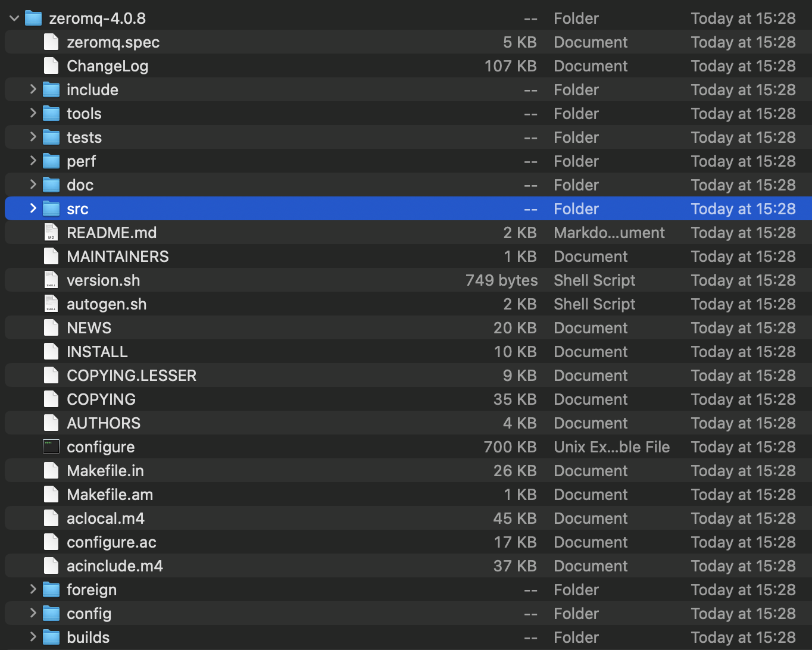The height and width of the screenshot is (650, 812).
Task: Click the NEWS document icon
Action: point(51,328)
